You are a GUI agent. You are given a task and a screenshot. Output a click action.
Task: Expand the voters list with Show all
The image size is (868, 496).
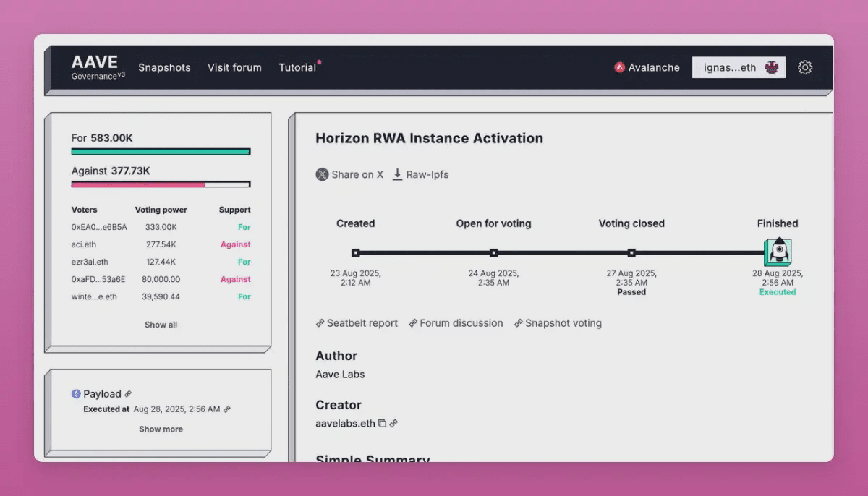click(161, 325)
